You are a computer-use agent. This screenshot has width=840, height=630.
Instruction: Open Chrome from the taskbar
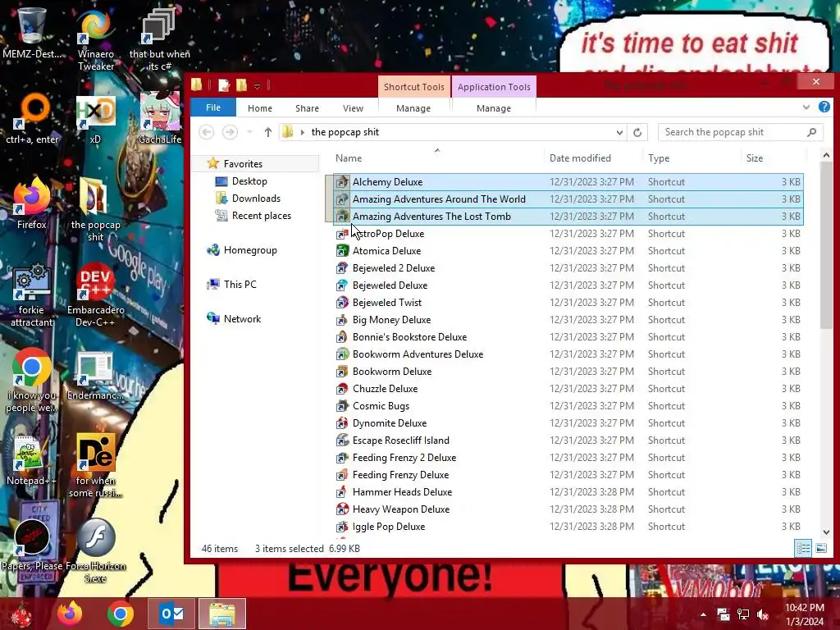(120, 614)
